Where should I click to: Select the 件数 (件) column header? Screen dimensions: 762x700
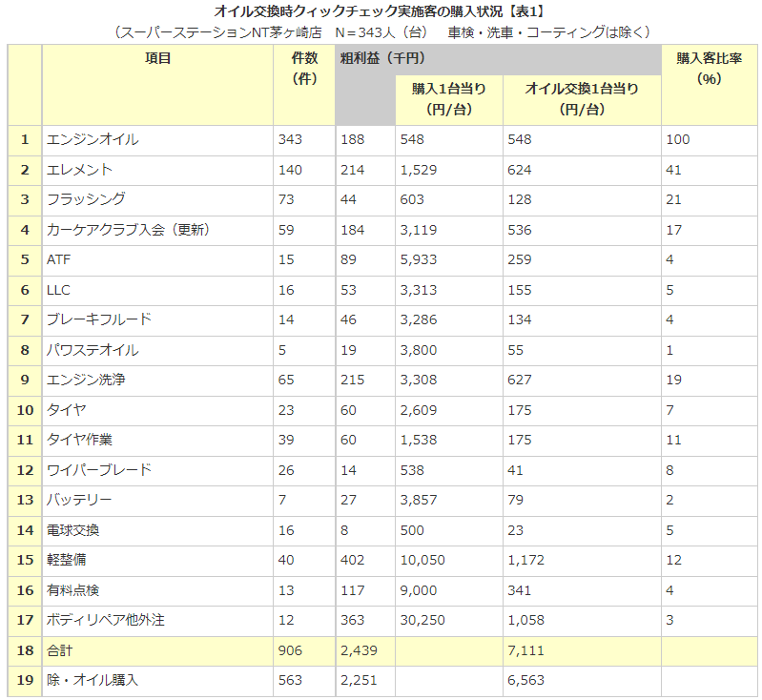pos(302,69)
